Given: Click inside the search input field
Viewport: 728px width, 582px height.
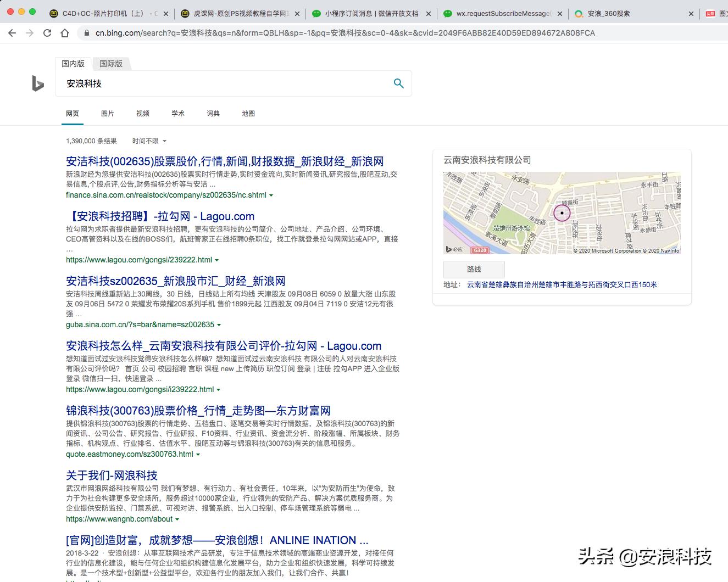Looking at the screenshot, I should click(220, 83).
